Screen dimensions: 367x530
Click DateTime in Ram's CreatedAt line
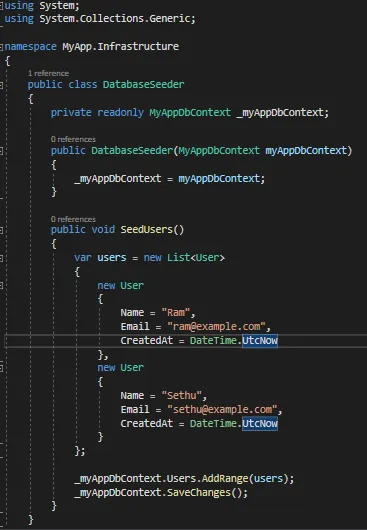pyautogui.click(x=213, y=340)
